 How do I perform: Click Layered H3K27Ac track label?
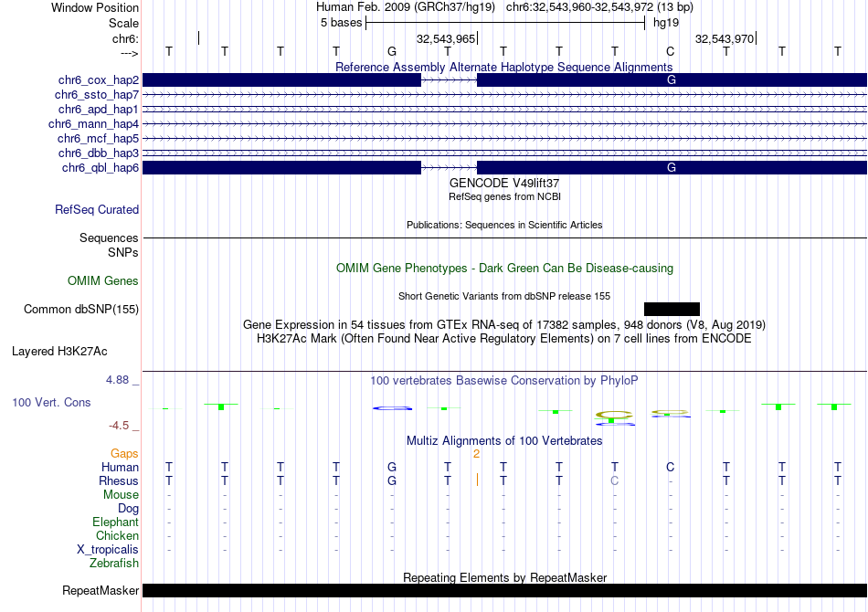[59, 352]
